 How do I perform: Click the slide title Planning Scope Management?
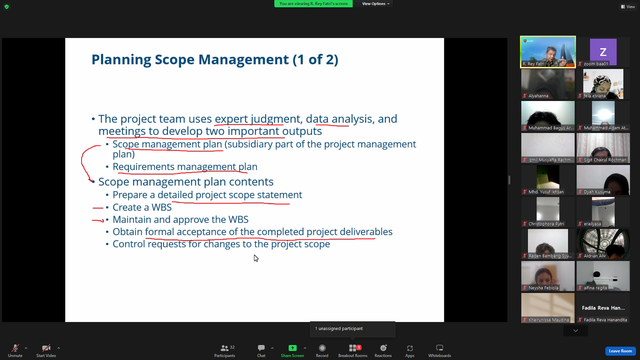215,60
